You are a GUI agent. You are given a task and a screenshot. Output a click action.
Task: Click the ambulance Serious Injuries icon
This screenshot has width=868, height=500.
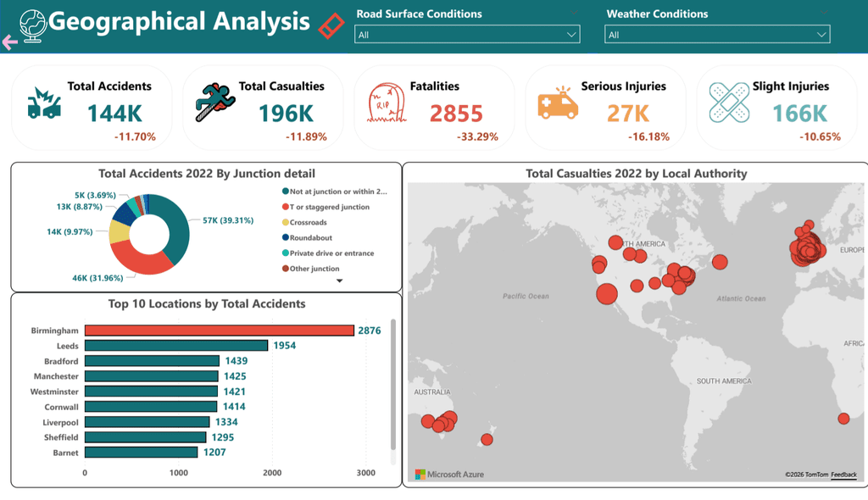(558, 103)
